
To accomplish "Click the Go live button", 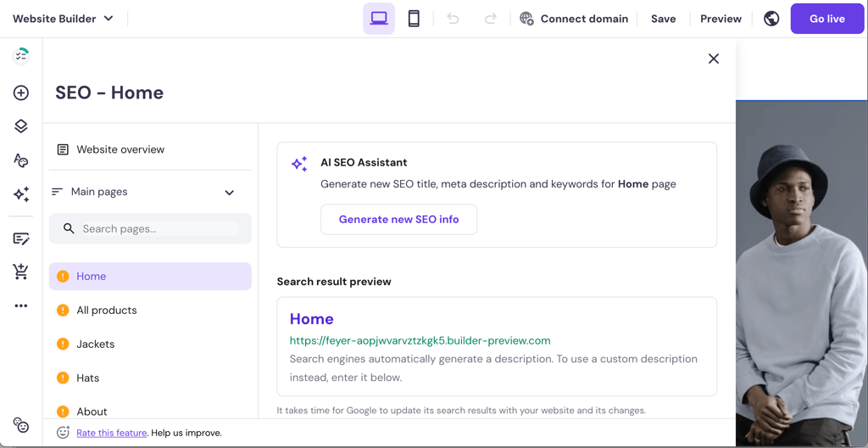I will [827, 19].
